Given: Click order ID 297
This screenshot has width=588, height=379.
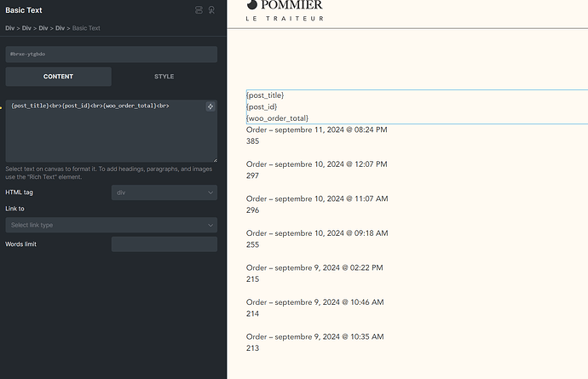Looking at the screenshot, I should pyautogui.click(x=253, y=175).
